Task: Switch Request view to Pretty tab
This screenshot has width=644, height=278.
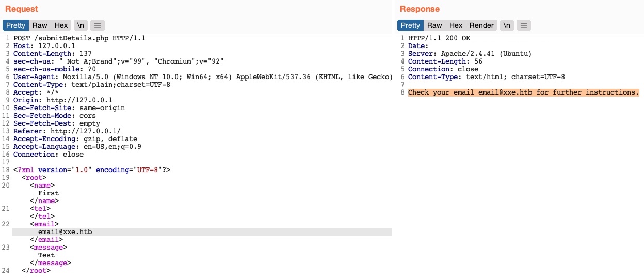Action: [15, 25]
